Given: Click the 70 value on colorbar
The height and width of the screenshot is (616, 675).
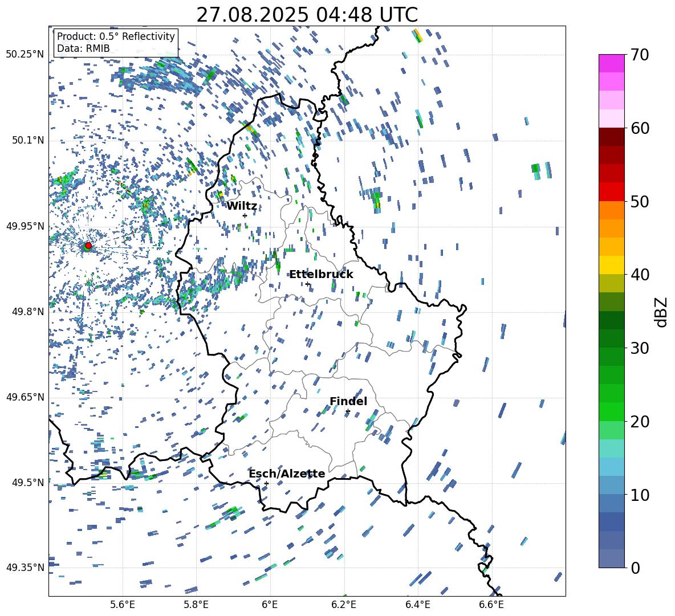Looking at the screenshot, I should point(640,55).
